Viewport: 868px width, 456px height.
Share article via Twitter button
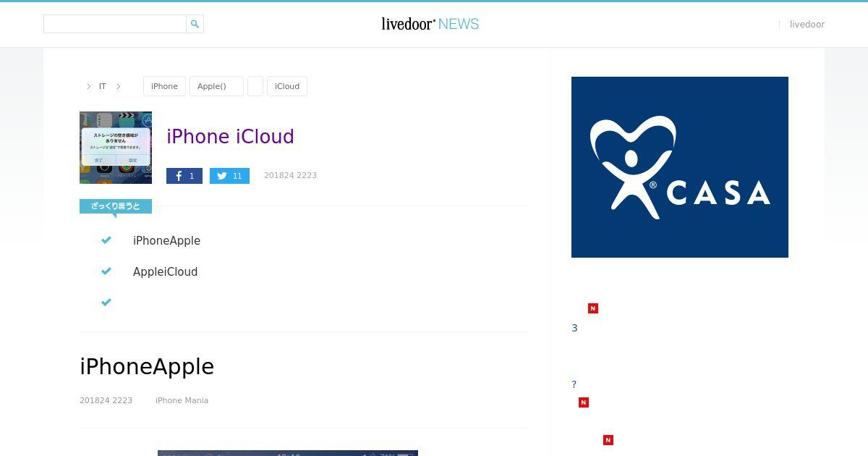pos(229,176)
